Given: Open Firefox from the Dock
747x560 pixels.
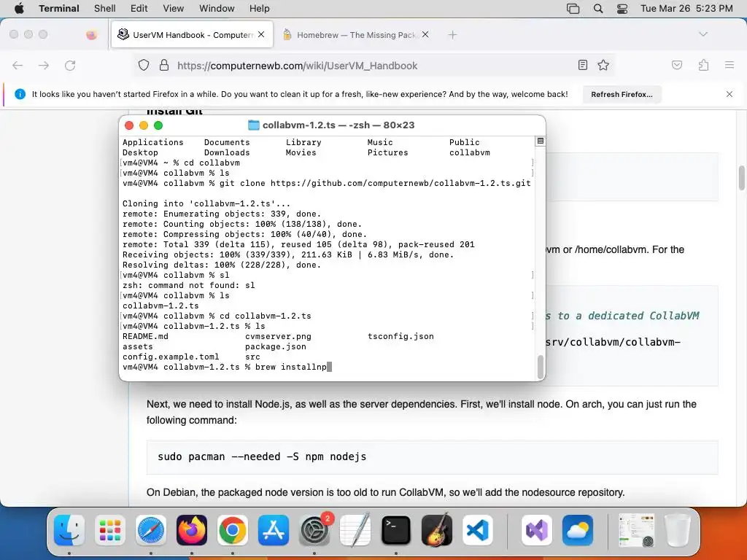Looking at the screenshot, I should pyautogui.click(x=192, y=530).
